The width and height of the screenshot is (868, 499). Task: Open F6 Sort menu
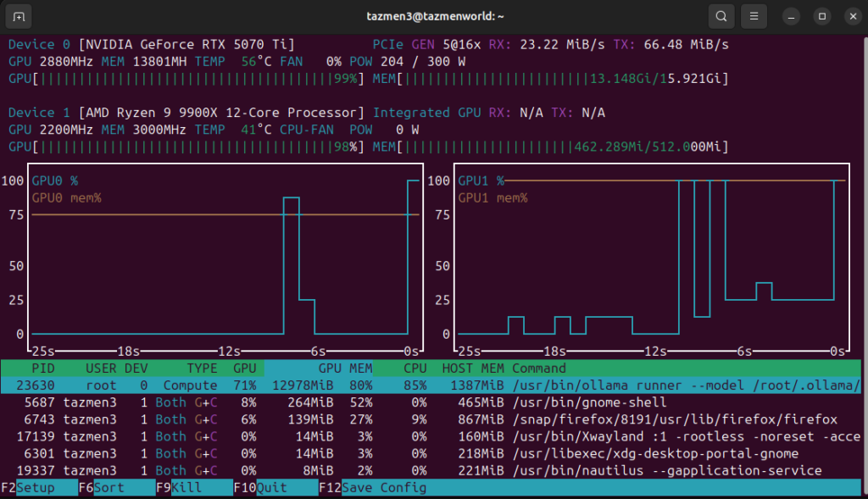[x=110, y=487]
